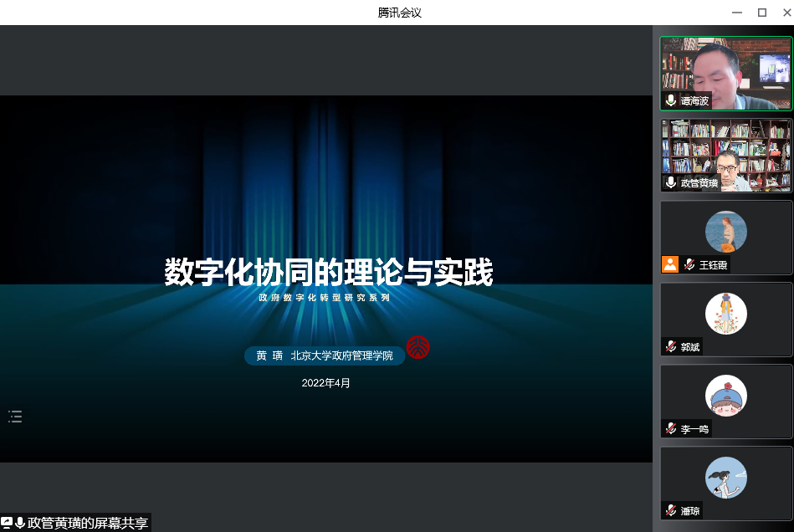Click 潘琼's muted microphone icon

coord(671,510)
